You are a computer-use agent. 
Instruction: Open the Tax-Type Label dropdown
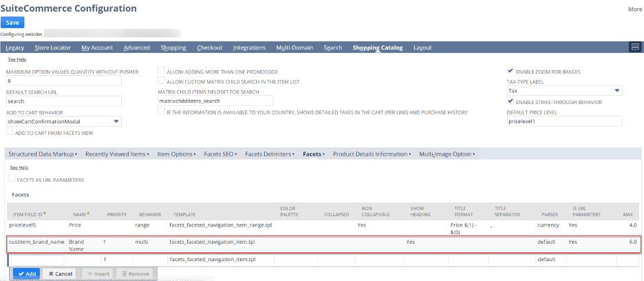coord(565,90)
